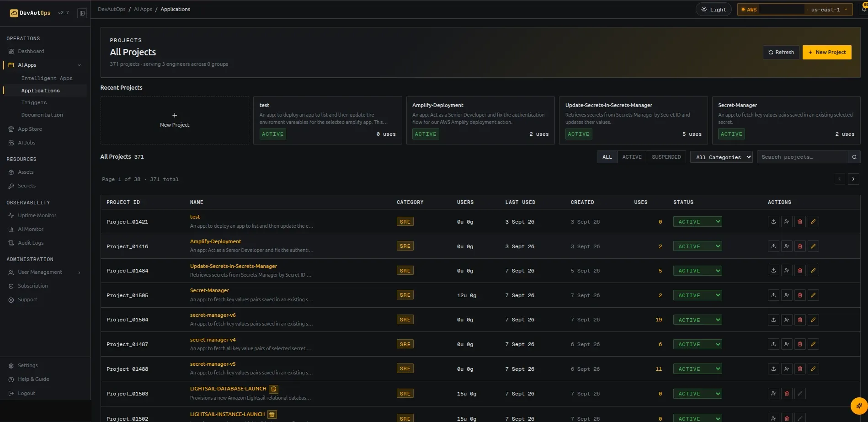This screenshot has height=422, width=868.
Task: Edit the Secret-Manager project with pencil
Action: (x=813, y=295)
